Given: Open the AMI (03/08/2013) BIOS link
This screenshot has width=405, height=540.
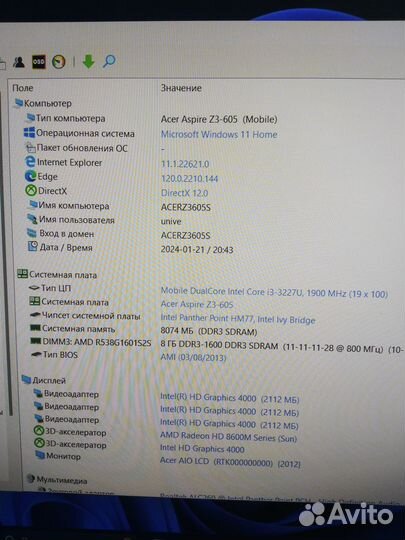Looking at the screenshot, I should coord(193,357).
